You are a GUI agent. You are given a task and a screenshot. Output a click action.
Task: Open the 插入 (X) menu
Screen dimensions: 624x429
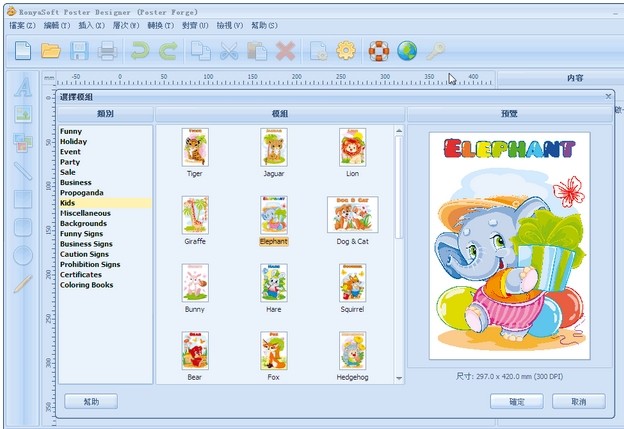pyautogui.click(x=92, y=25)
